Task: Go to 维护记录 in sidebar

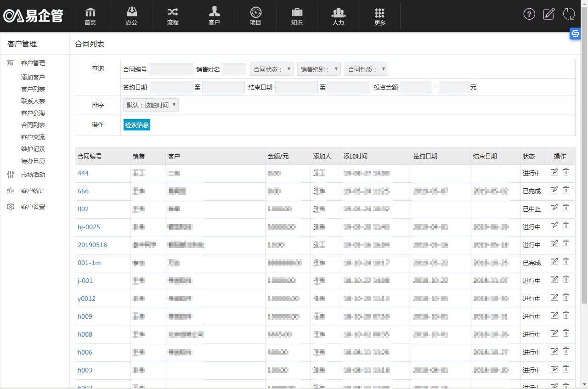Action: (x=33, y=149)
